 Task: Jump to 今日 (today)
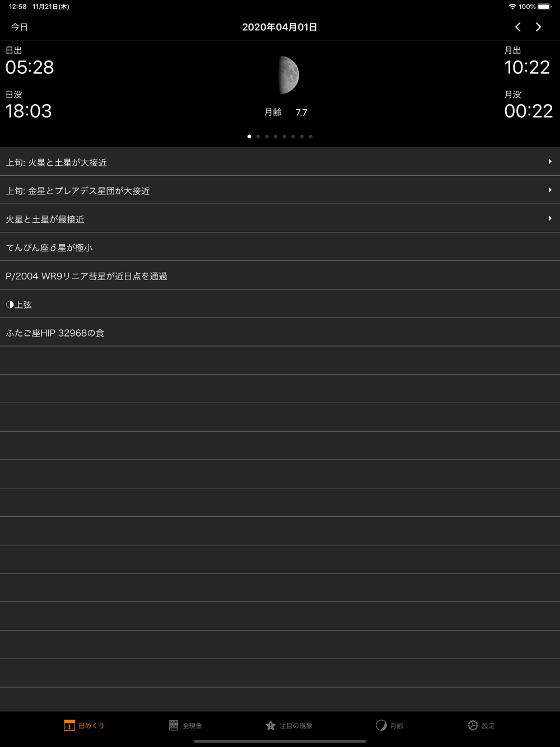click(20, 27)
